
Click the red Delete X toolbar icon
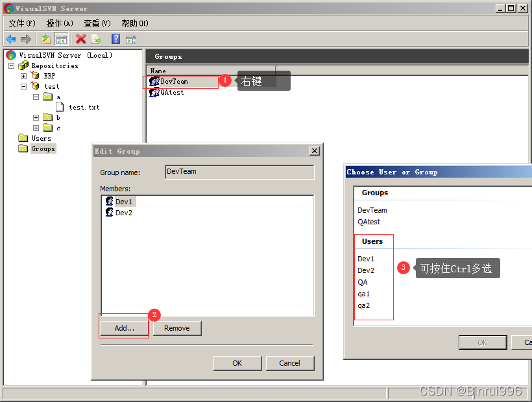coord(80,39)
